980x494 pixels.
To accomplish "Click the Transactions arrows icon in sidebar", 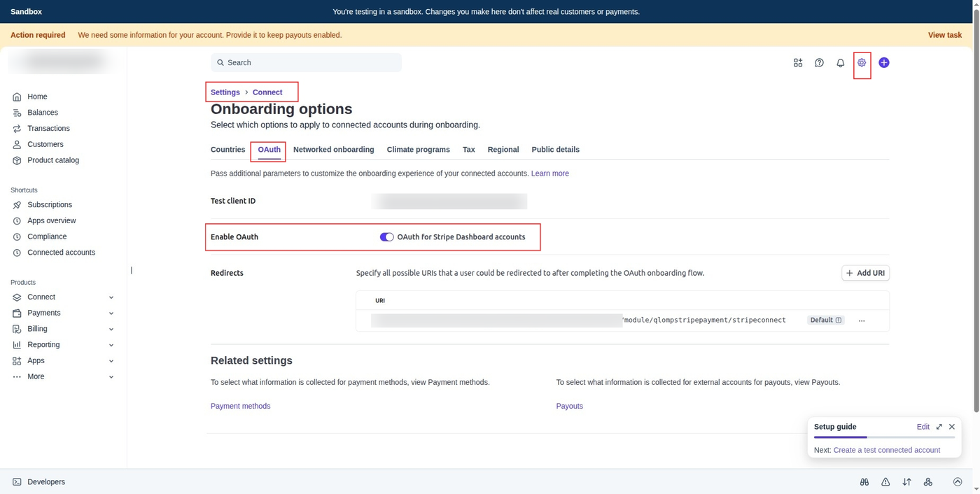I will [x=17, y=129].
